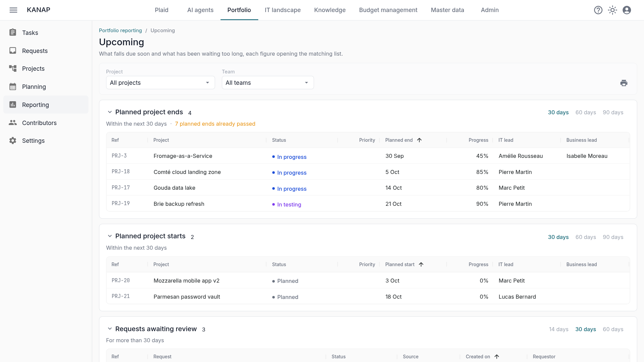Collapse the Planned project ends section
Image resolution: width=644 pixels, height=362 pixels.
110,112
